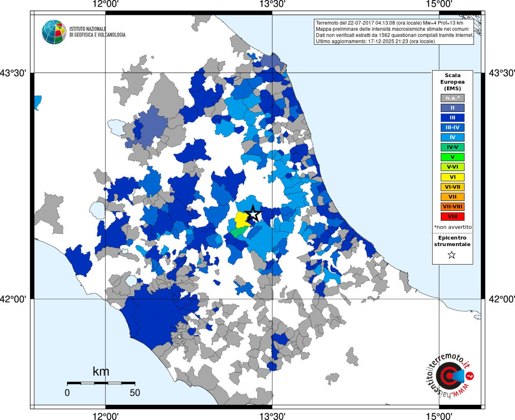Click the top 12°00' longitude label

click(x=105, y=4)
